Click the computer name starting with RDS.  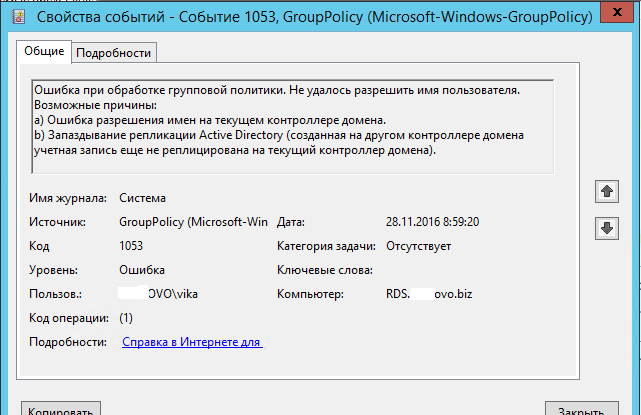point(429,294)
